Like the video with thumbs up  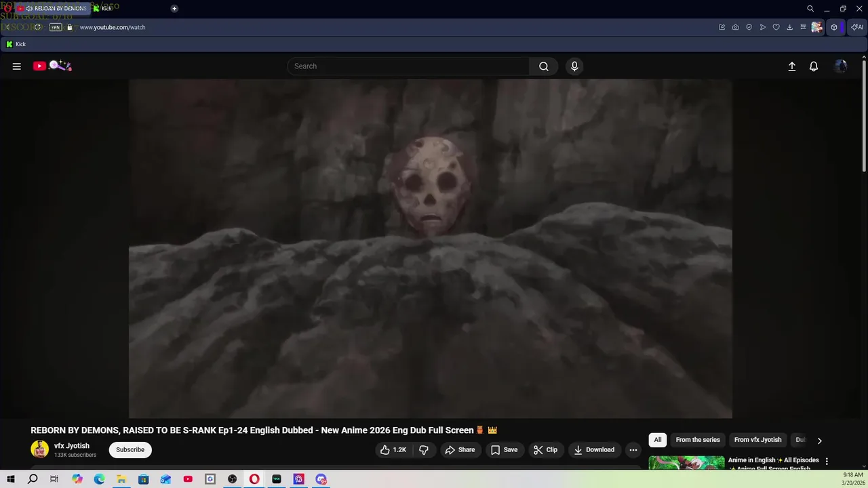393,450
